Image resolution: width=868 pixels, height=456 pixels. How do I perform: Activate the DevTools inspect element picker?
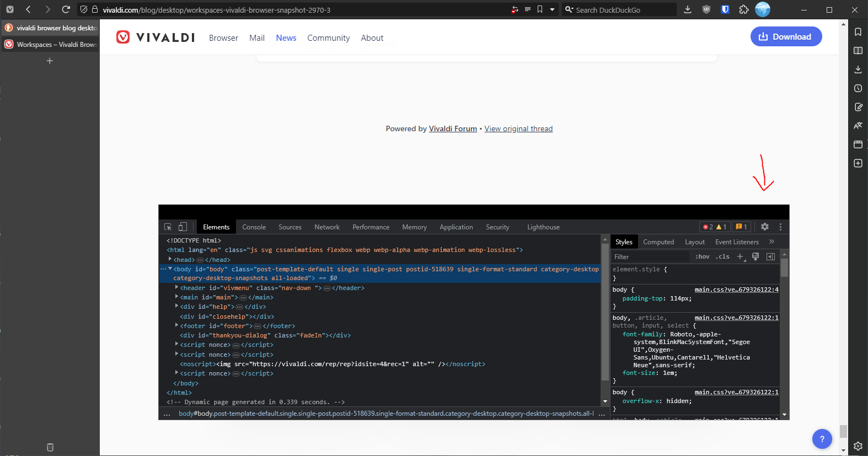click(168, 227)
